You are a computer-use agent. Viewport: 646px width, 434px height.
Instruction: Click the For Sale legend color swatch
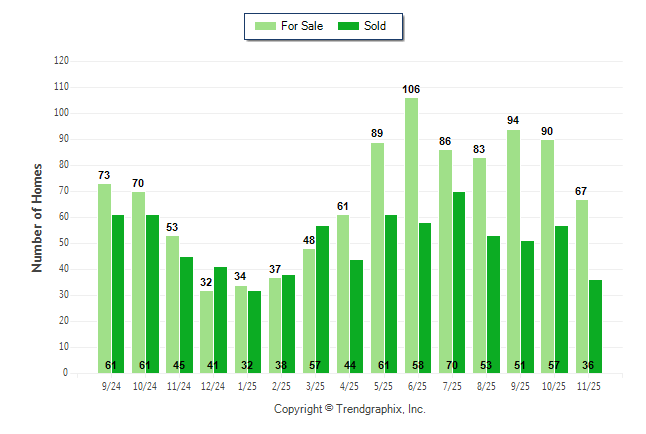tap(267, 26)
